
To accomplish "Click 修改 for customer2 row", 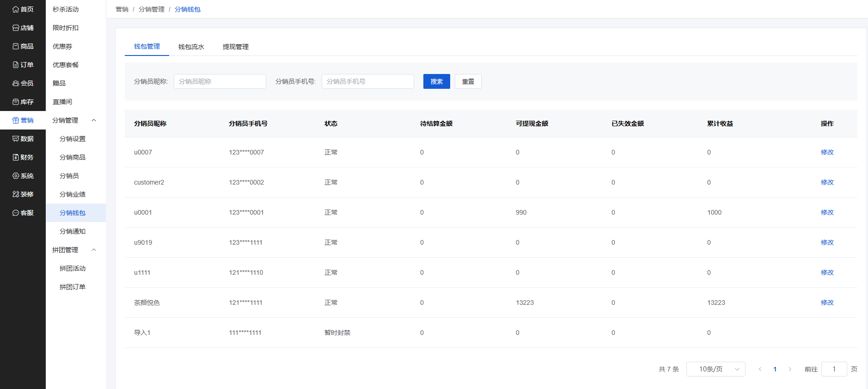I will [827, 182].
